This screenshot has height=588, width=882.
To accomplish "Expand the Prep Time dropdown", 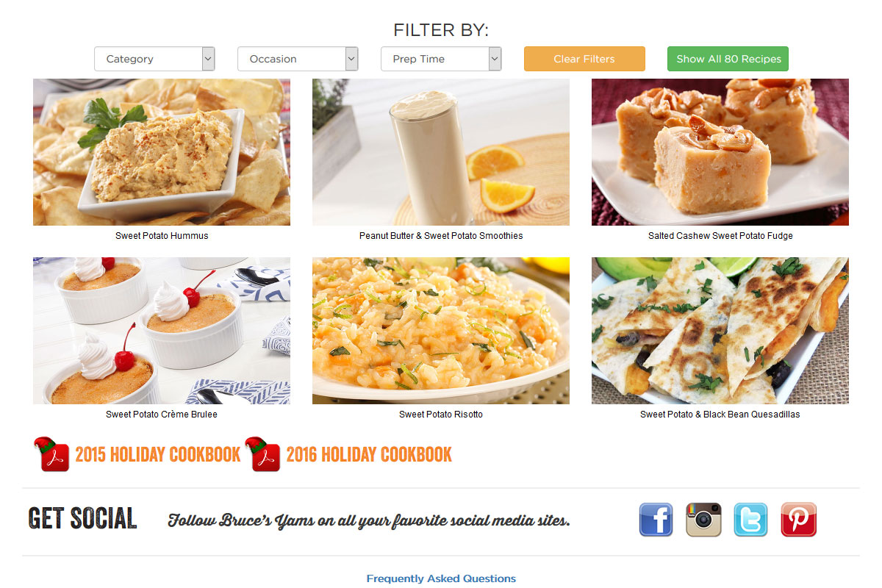I will pos(441,59).
